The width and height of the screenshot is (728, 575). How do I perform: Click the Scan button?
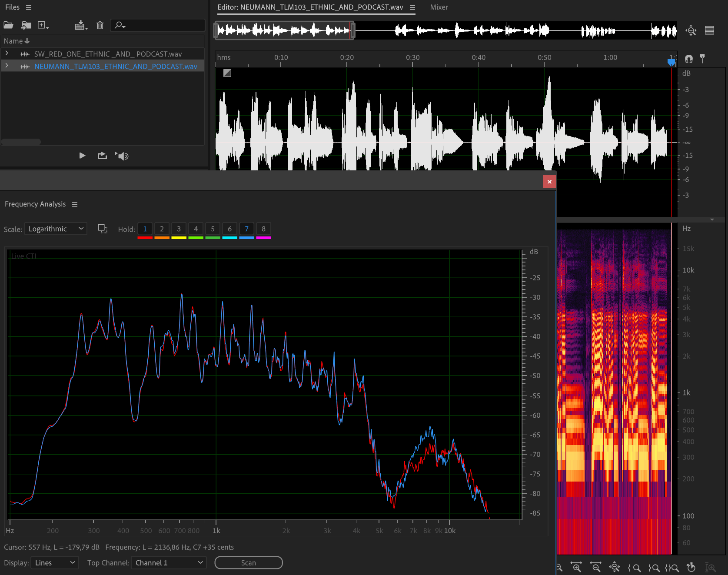[249, 563]
